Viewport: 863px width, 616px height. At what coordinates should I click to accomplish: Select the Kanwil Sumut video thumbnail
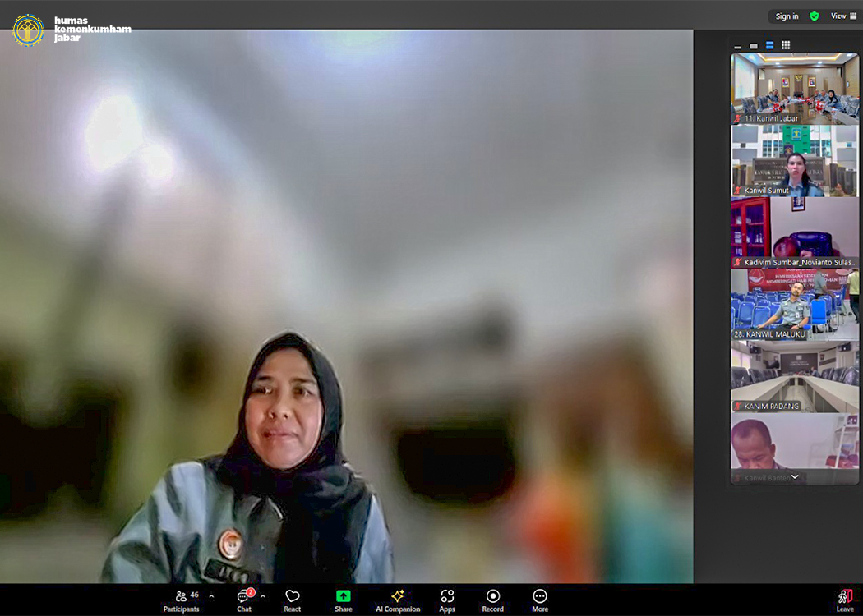pyautogui.click(x=795, y=161)
